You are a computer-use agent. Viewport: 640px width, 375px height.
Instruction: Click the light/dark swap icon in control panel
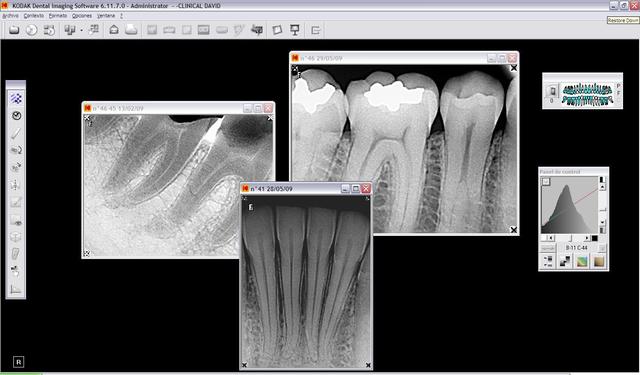click(548, 261)
